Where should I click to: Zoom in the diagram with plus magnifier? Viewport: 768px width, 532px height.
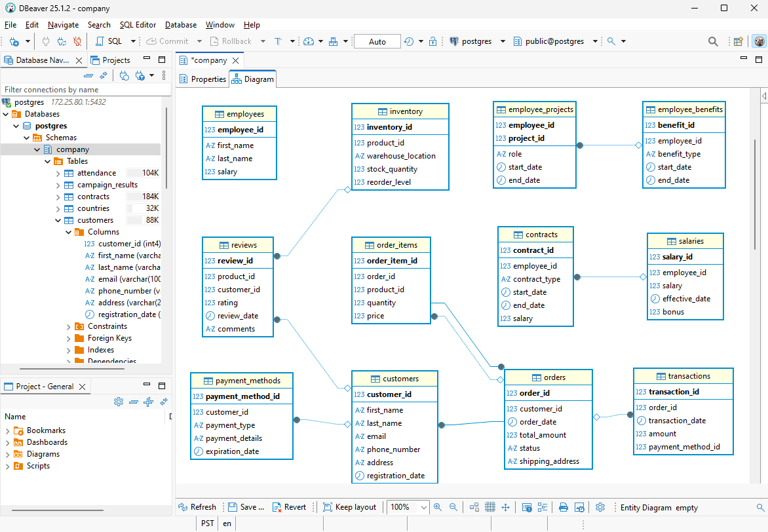[x=437, y=508]
